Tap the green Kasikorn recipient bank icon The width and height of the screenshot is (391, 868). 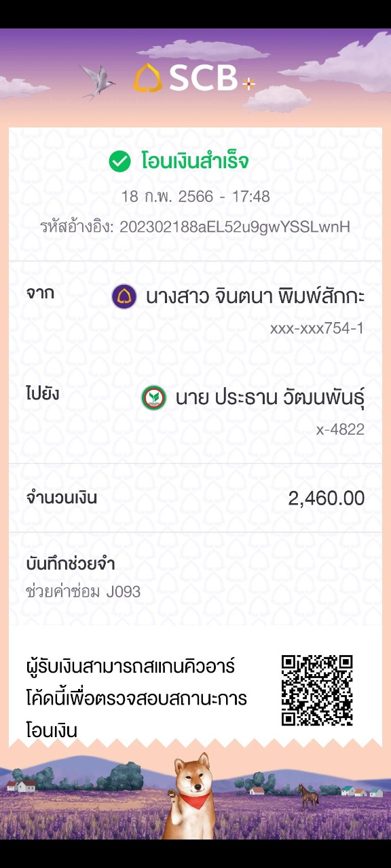pos(154,398)
